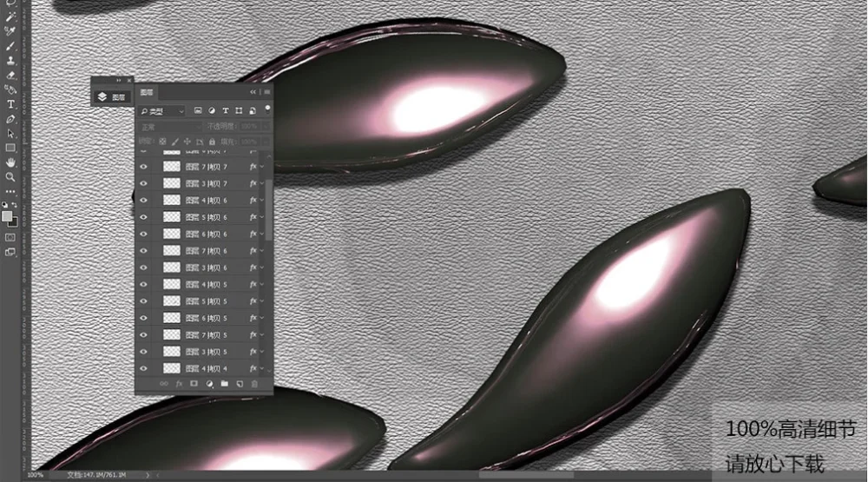Hide layer 图层 4 拷贝 5
This screenshot has height=482, width=868.
(144, 284)
